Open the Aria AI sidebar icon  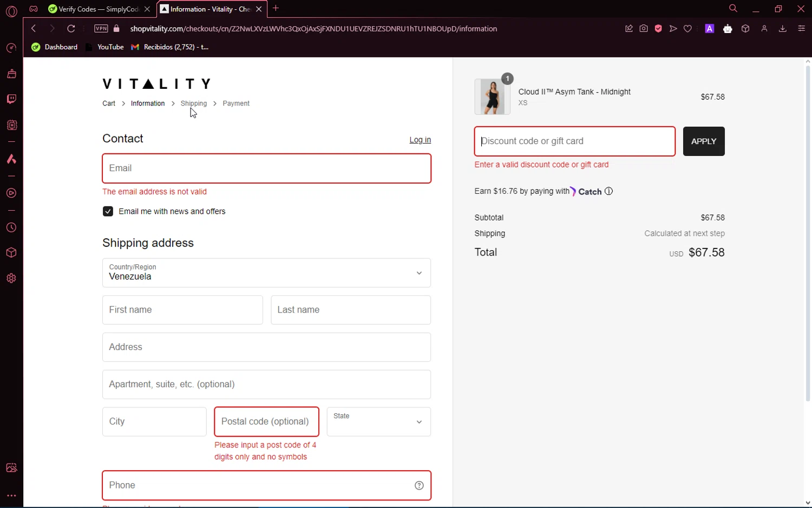(x=11, y=159)
